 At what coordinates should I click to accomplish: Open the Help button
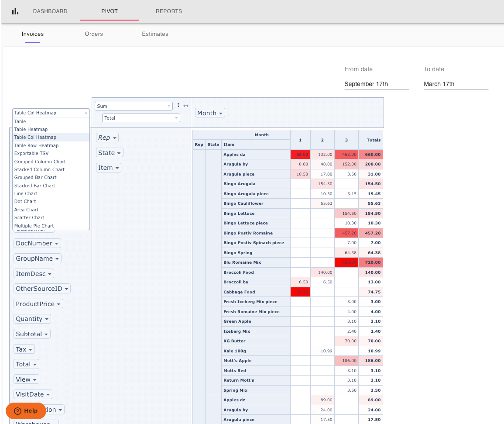point(26,411)
